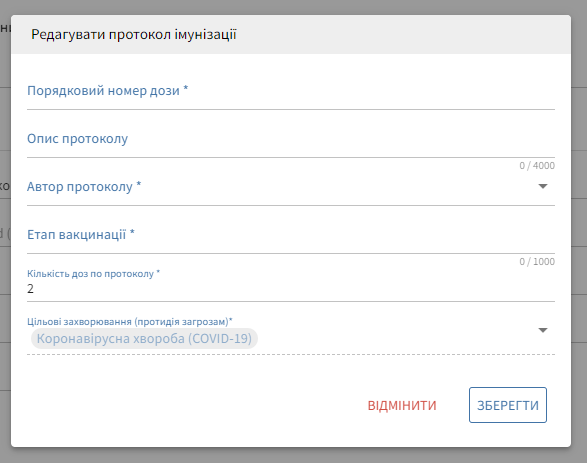
Task: Click the dose count value 2
Action: pos(30,289)
